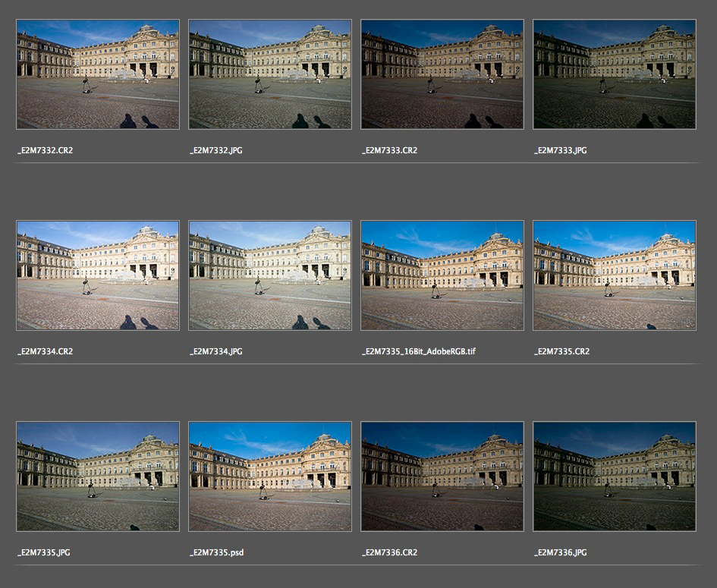The height and width of the screenshot is (588, 717).
Task: Click the _E2M7333.JPG filename text
Action: coord(561,150)
